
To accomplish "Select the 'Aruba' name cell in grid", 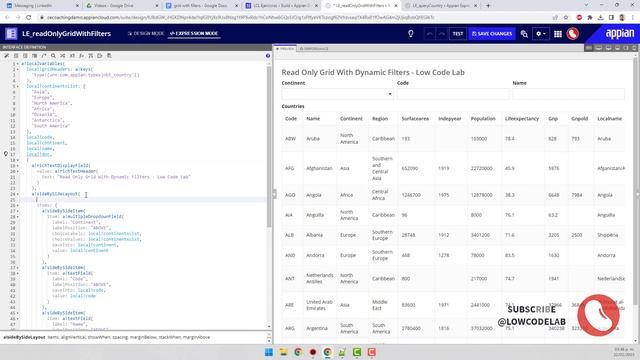I will [313, 139].
